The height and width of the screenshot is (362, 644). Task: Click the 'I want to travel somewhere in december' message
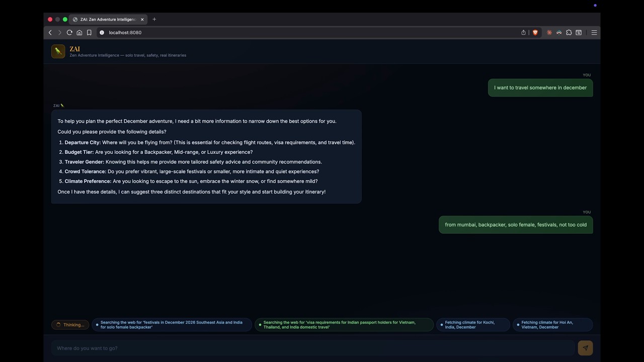540,87
